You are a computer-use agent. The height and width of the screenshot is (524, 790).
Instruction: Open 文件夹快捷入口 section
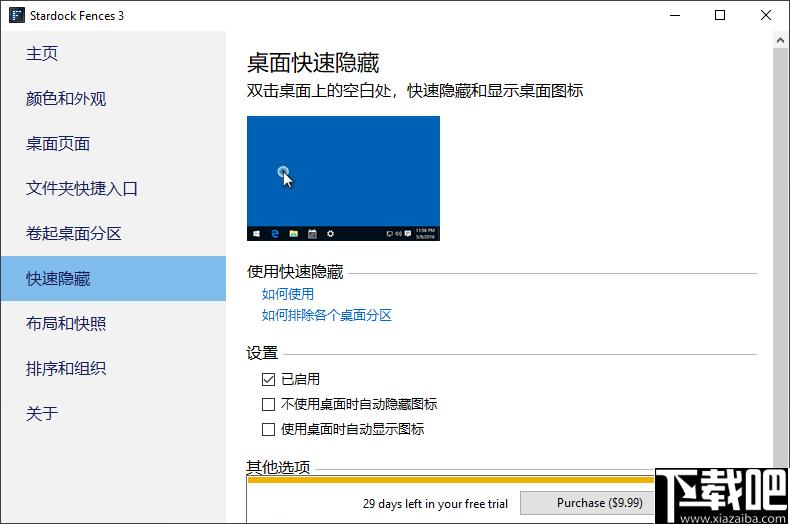113,188
